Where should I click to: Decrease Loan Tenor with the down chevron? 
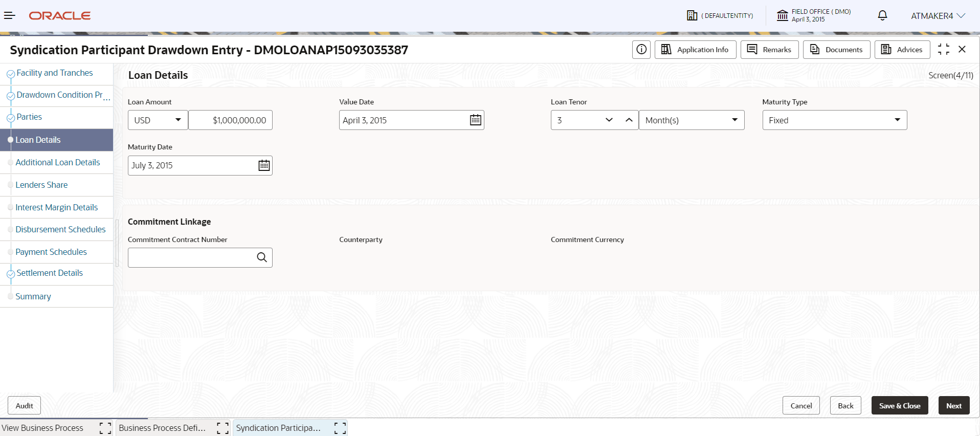coord(609,120)
